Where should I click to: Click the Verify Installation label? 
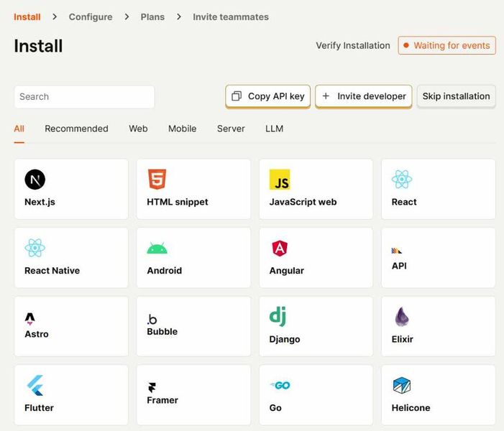tap(353, 45)
